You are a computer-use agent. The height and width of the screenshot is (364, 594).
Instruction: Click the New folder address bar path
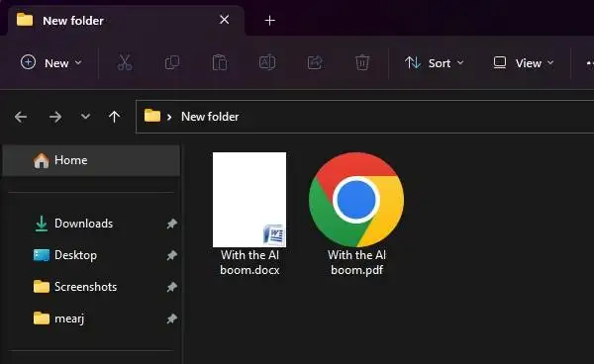tap(210, 117)
